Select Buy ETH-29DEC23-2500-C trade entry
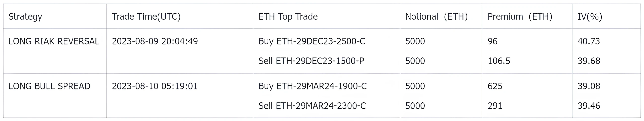 click(312, 41)
